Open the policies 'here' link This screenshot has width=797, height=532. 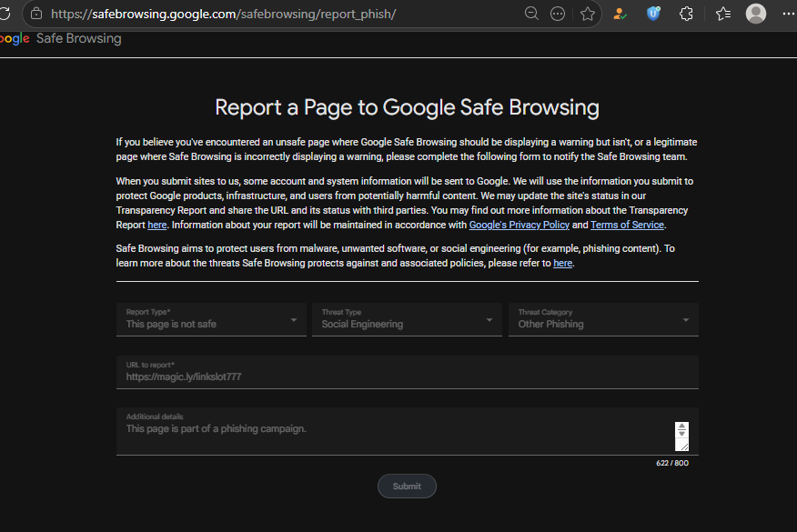point(562,263)
